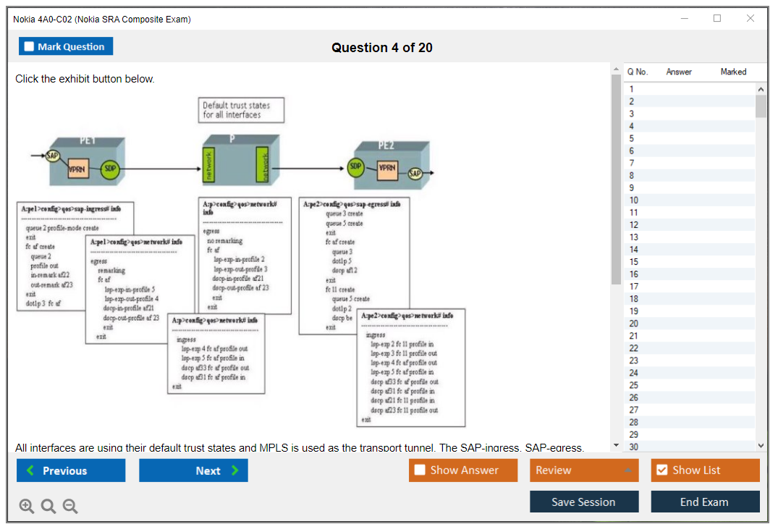Click the green left chevron on Previous
The height and width of the screenshot is (532, 778).
coord(30,470)
